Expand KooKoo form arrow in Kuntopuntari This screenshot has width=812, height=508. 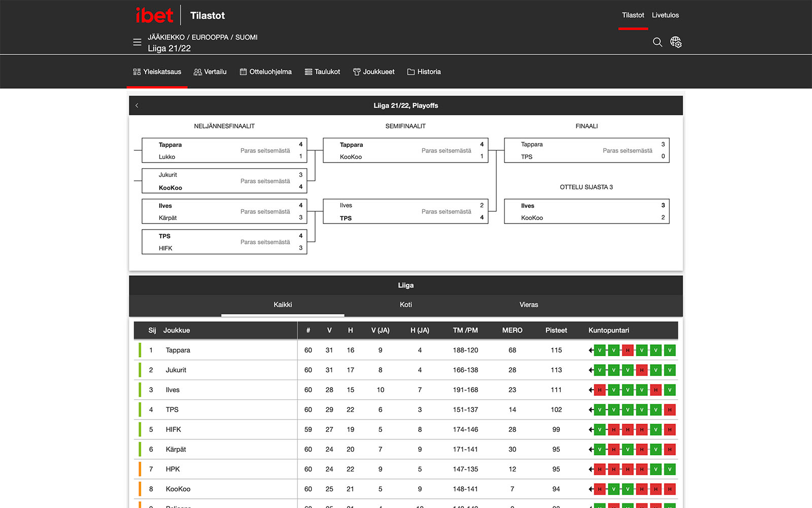[591, 489]
